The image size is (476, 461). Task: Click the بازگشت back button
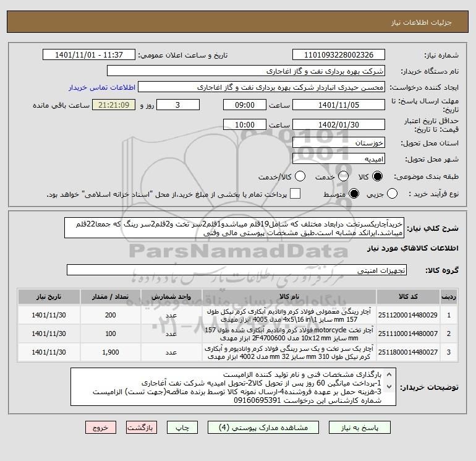[x=142, y=428]
